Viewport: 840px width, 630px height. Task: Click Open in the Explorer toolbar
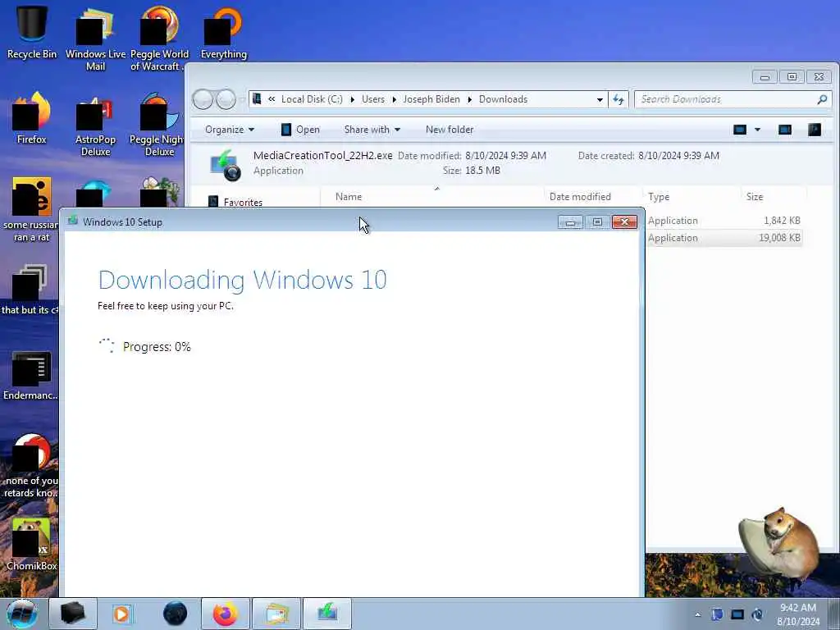coord(300,130)
